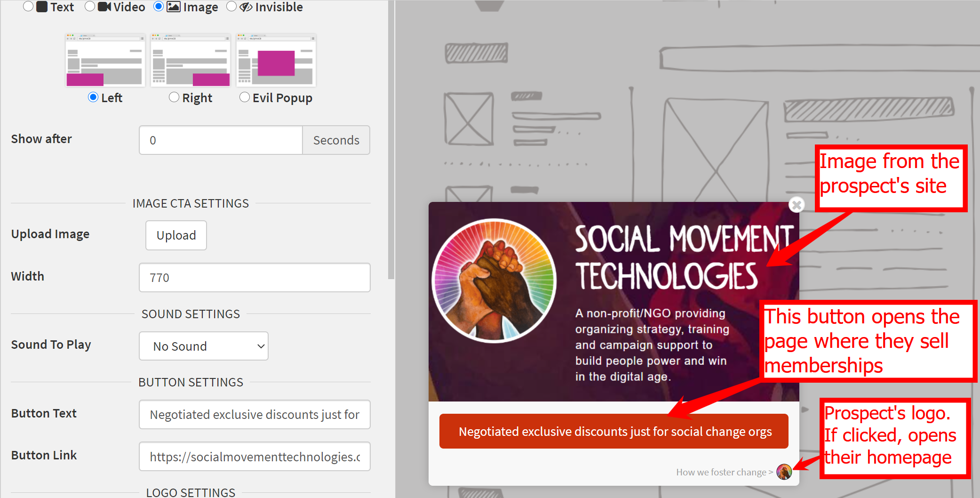Focus the Button Link URL field

[255, 457]
